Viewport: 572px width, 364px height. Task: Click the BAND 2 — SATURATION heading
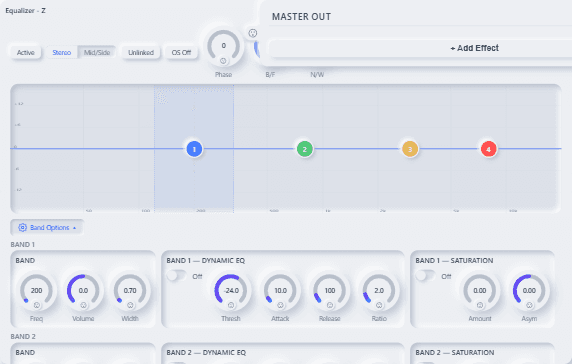455,352
